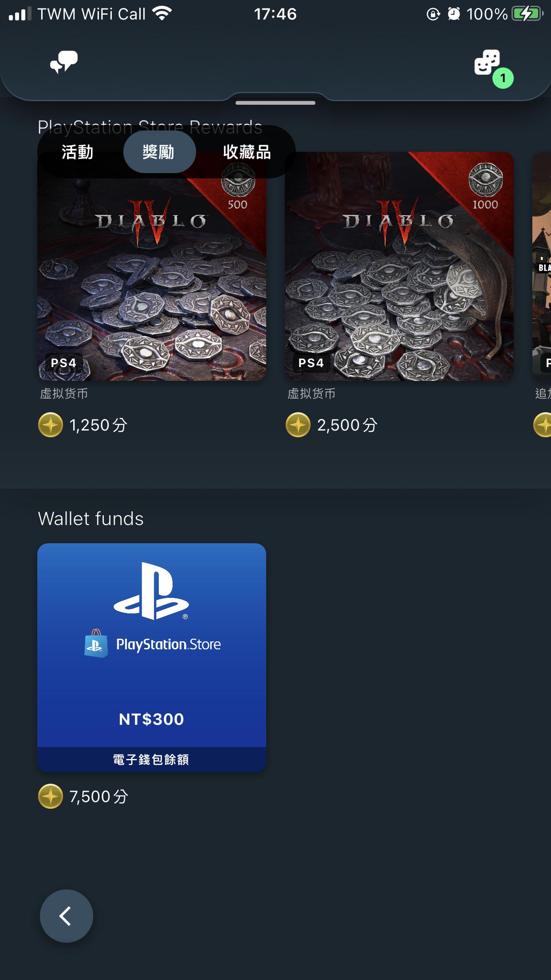Viewport: 551px width, 980px height.
Task: Tap the PS4 badge on 1000 Platinum card
Action: [311, 363]
